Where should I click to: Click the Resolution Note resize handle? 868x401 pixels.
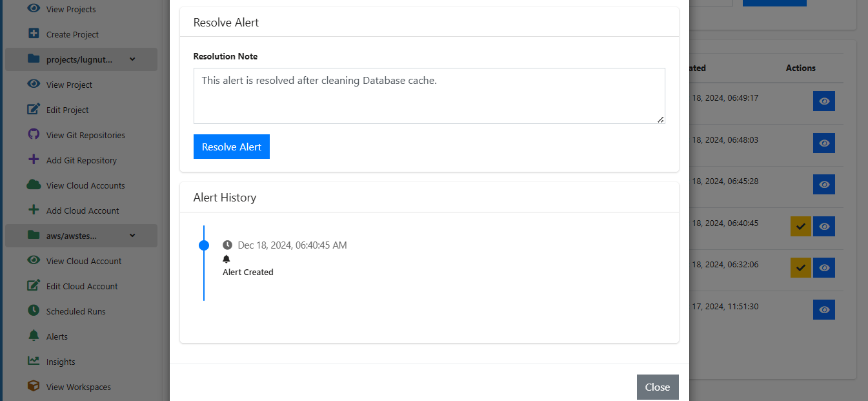click(x=661, y=119)
